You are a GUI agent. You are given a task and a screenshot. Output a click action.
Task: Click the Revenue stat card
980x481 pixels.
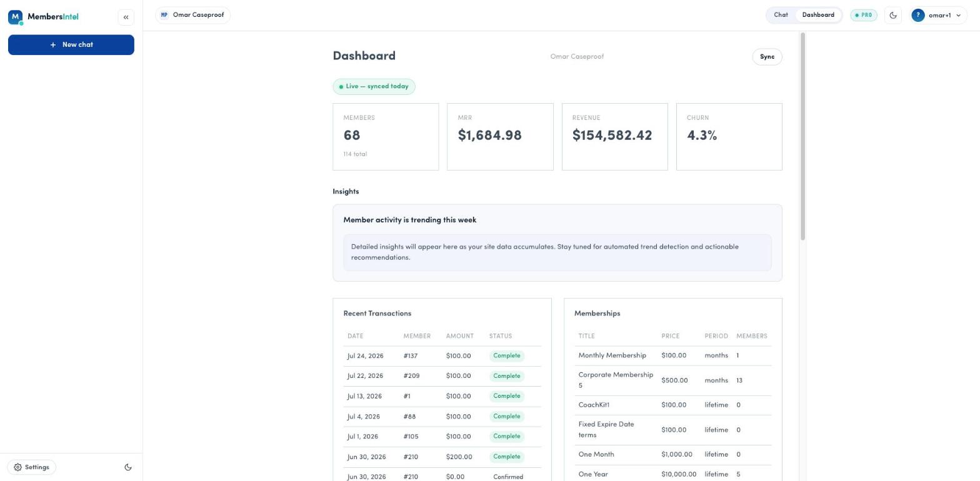(x=614, y=137)
